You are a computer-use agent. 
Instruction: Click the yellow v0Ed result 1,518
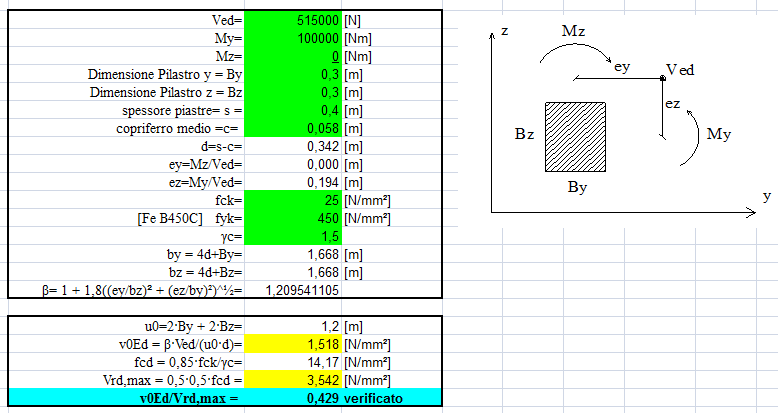tap(293, 344)
